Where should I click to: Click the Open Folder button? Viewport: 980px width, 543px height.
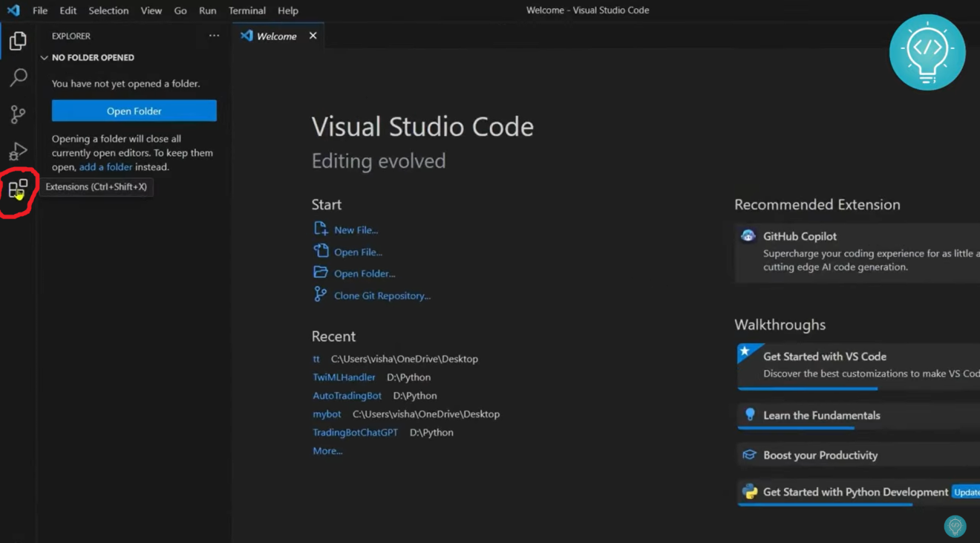[x=133, y=110]
